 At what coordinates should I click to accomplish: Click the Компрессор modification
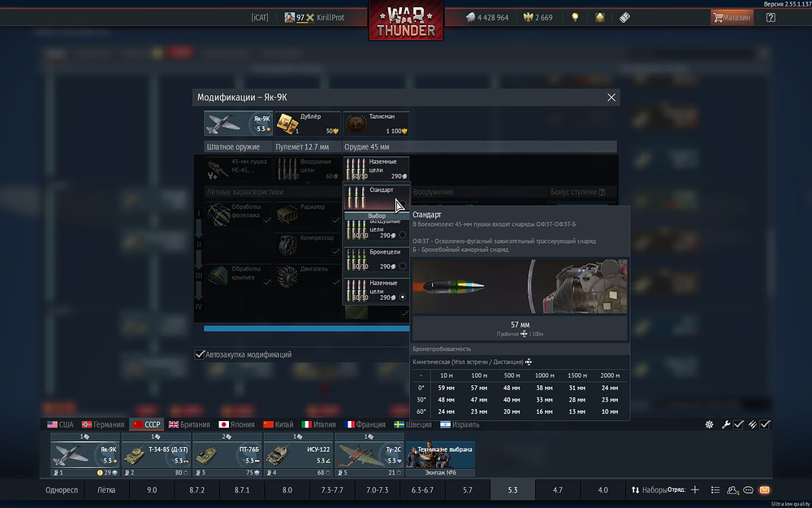click(307, 245)
